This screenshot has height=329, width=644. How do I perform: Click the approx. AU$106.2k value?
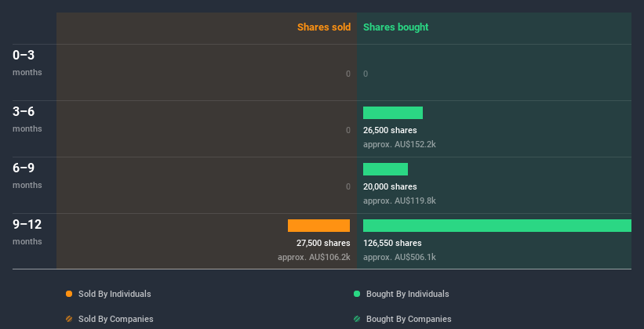(314, 257)
